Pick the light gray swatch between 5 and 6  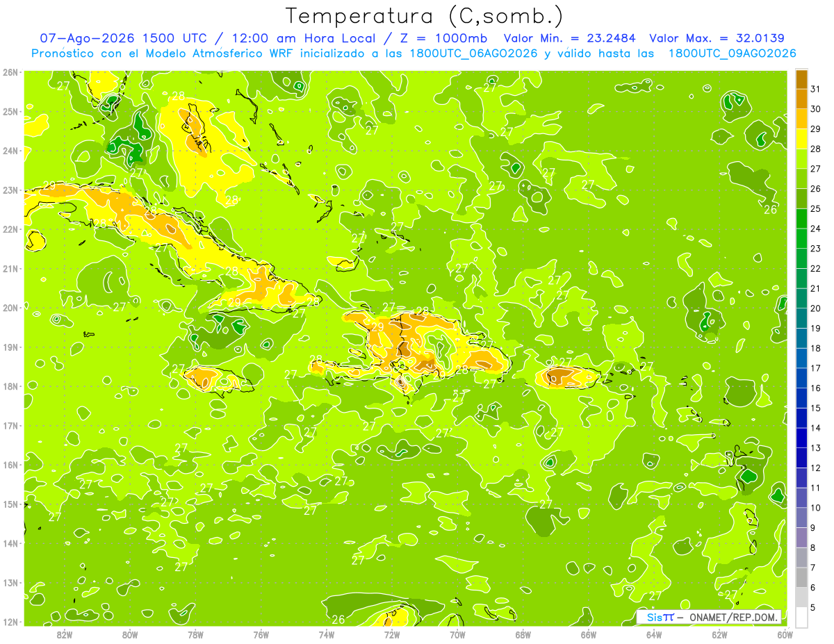tap(801, 597)
